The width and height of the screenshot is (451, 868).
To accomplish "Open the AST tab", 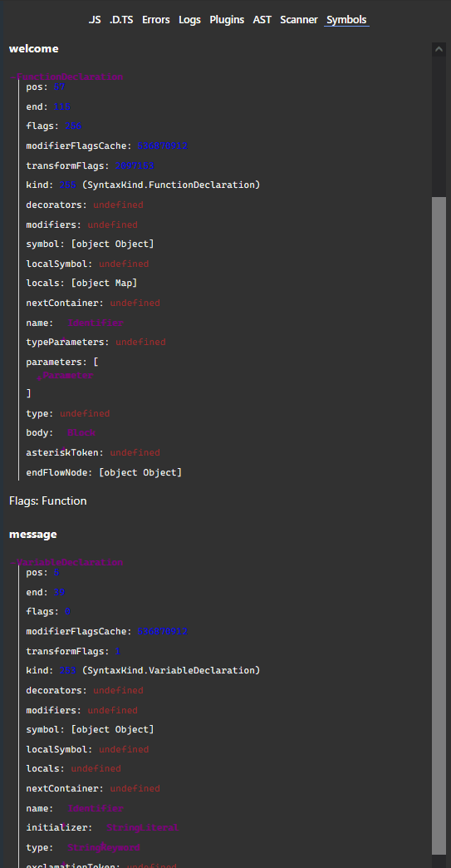I will click(x=262, y=20).
